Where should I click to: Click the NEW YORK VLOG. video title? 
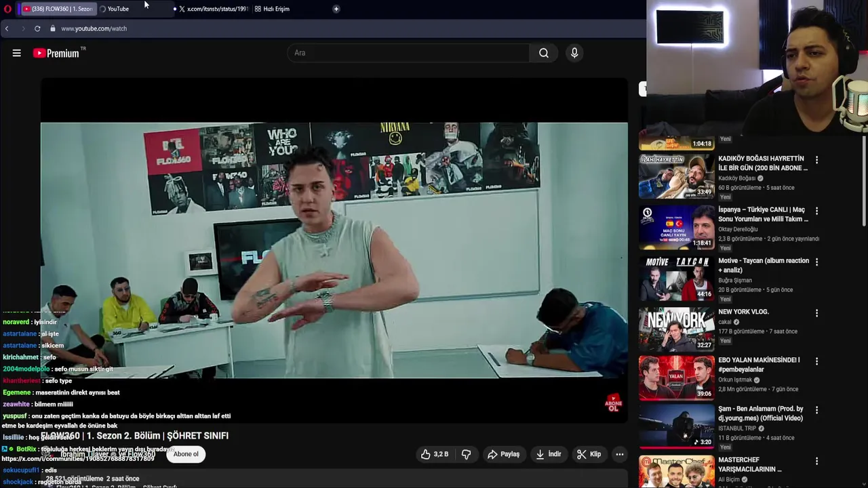743,312
